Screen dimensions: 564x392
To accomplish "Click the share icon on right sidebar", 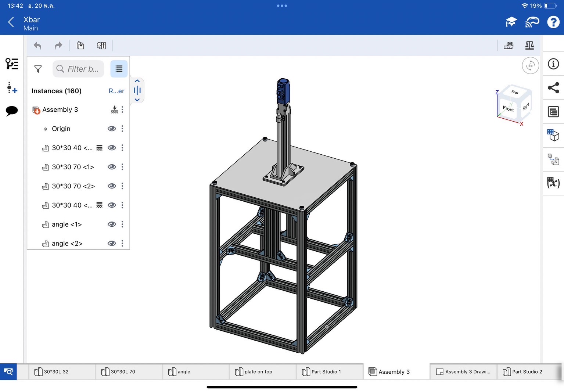I will coord(553,88).
